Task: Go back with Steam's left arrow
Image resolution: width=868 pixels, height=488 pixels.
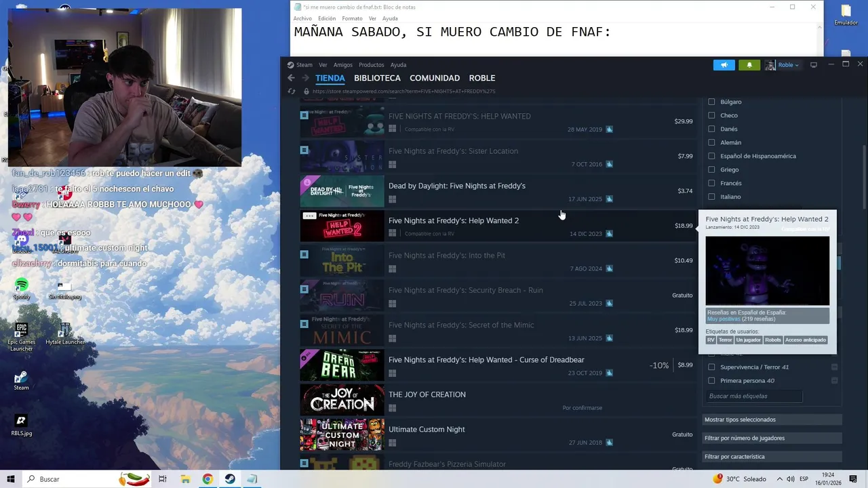Action: [292, 78]
